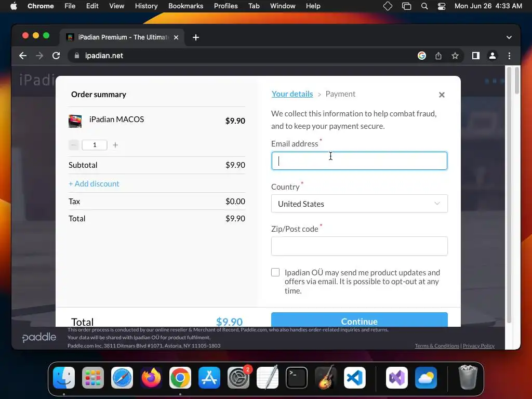The width and height of the screenshot is (532, 399).
Task: Click the Paddle logo
Action: 39,337
